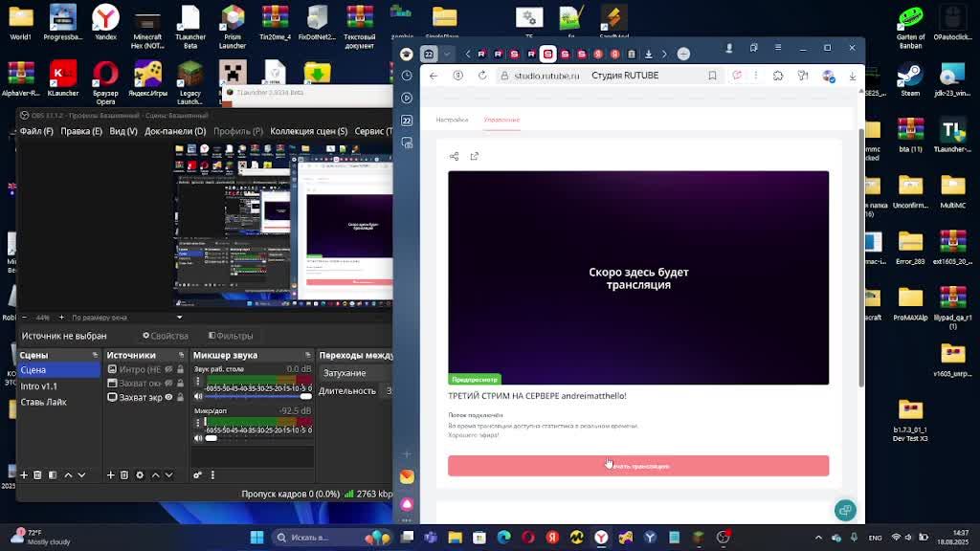Go back in the Yandex browser
The width and height of the screenshot is (980, 551).
[434, 76]
